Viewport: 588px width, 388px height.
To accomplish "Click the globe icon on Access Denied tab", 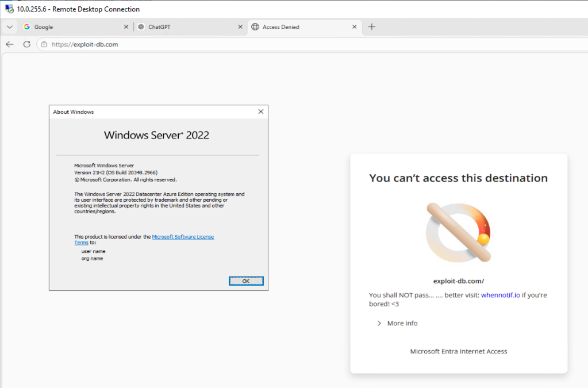I will (x=255, y=26).
